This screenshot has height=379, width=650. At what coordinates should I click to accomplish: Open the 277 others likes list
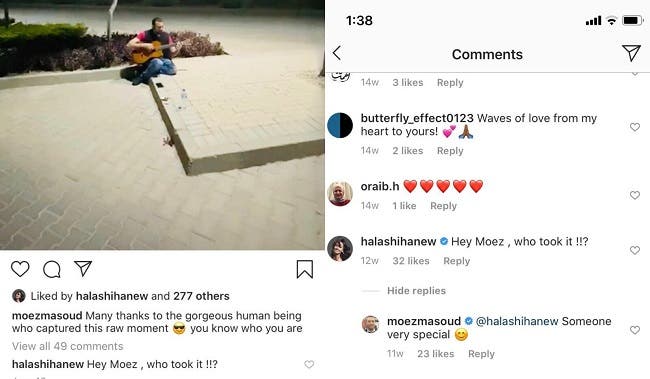click(x=201, y=296)
